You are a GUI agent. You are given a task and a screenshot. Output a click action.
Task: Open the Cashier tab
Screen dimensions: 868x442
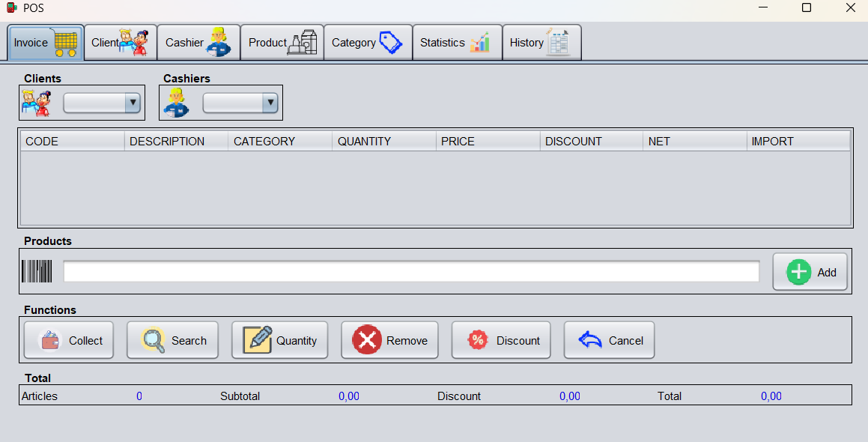pos(198,43)
